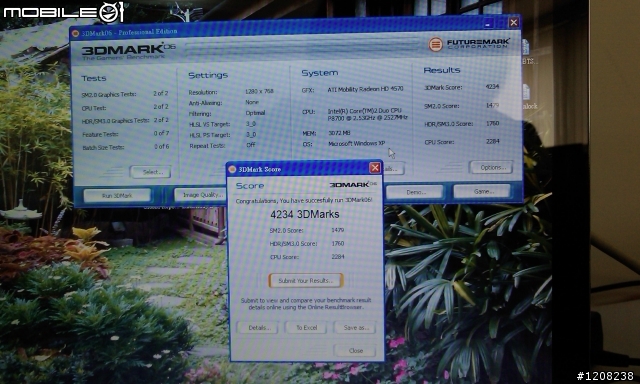Click 'HDR/SM3.0 Score:' label in Results panel
The height and width of the screenshot is (384, 640).
coord(449,124)
